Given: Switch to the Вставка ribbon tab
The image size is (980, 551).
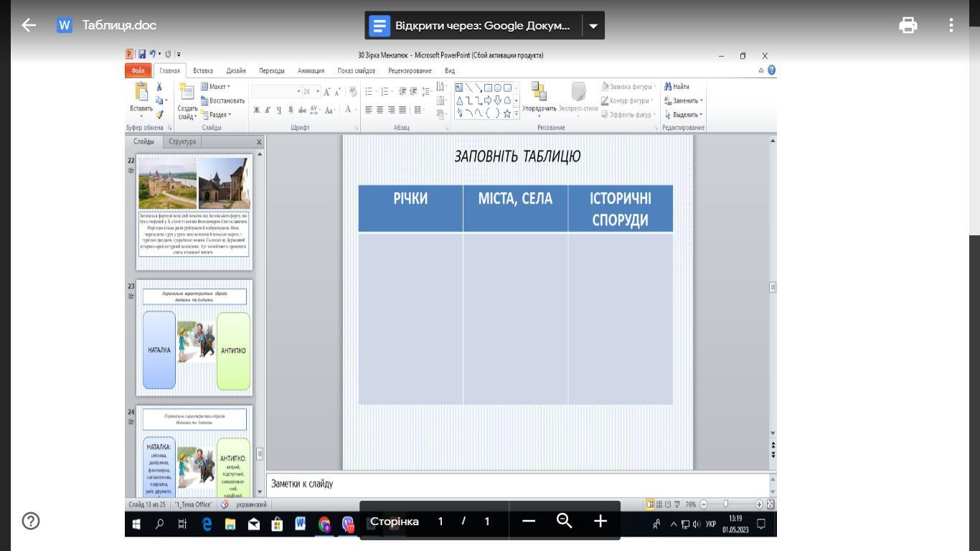Looking at the screenshot, I should click(x=203, y=71).
